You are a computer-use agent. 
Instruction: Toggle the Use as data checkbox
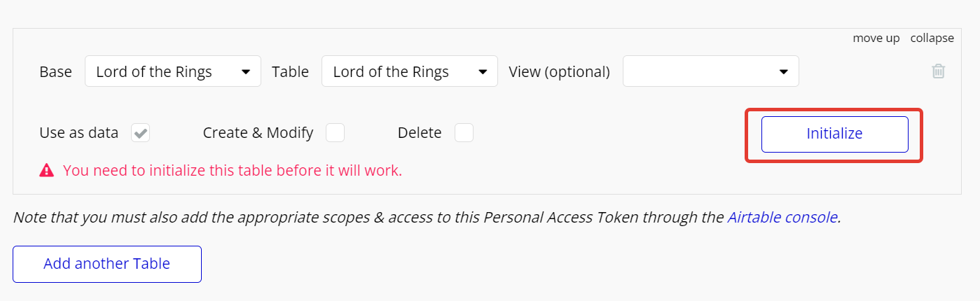tap(141, 133)
